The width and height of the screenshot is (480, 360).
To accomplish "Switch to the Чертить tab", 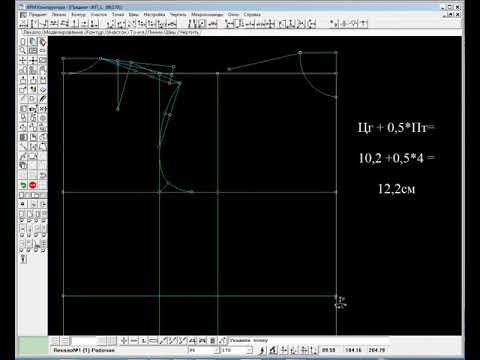I will [x=189, y=32].
